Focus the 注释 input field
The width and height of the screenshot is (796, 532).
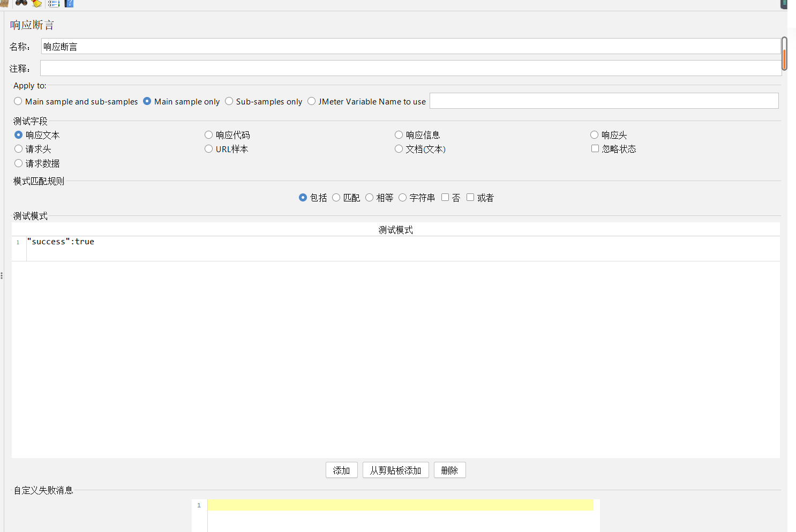(411, 68)
